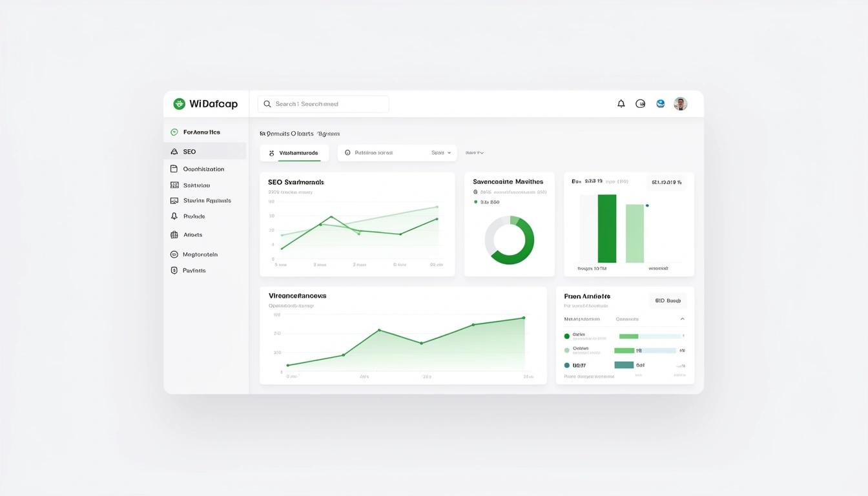Expand the small dropdown right of filter bar
868x496 pixels.
pos(474,153)
